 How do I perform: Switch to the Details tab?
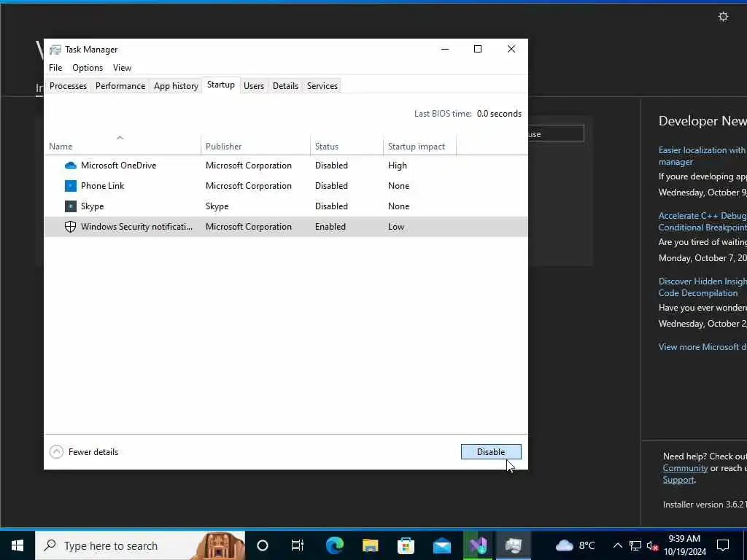click(x=285, y=86)
